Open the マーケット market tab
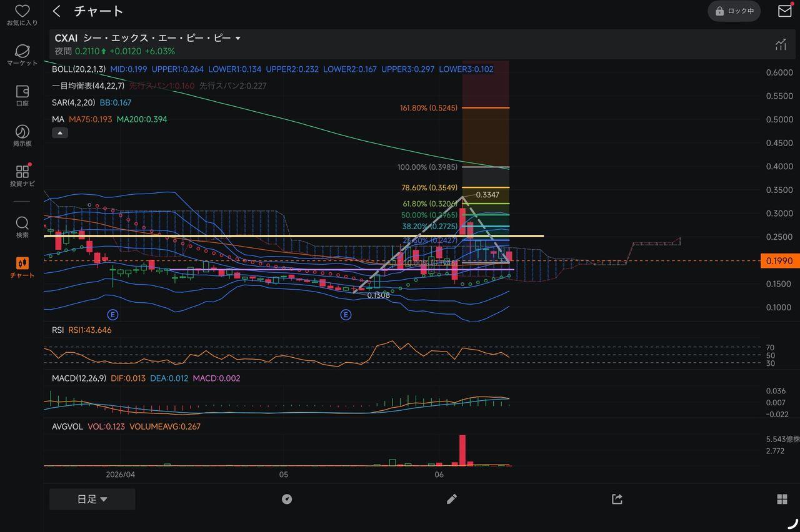The image size is (800, 532). click(22, 51)
